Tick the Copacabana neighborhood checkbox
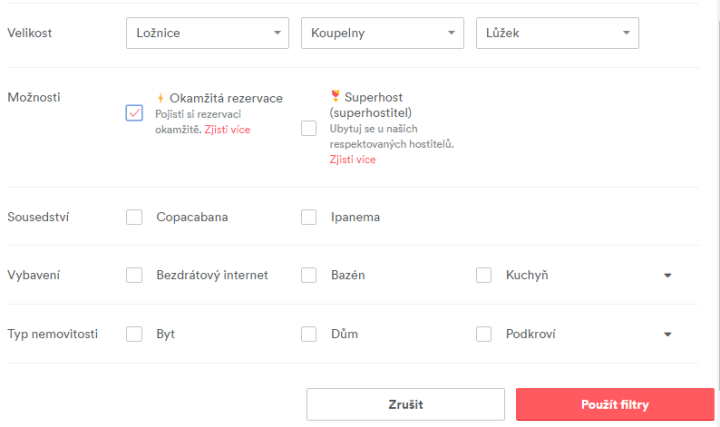 click(135, 217)
